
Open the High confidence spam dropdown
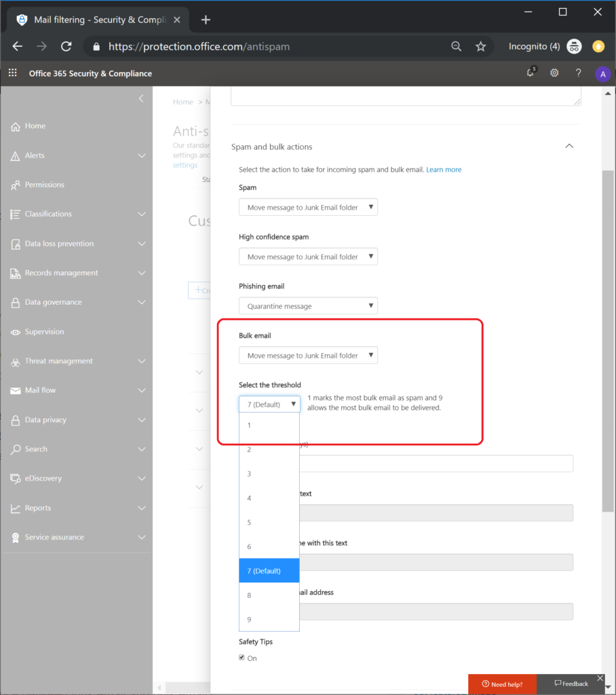coord(308,257)
